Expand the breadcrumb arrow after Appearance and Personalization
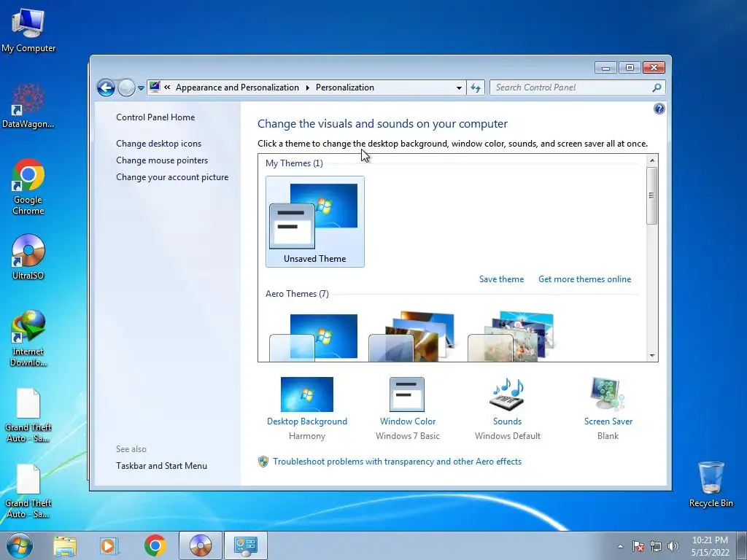Image resolution: width=747 pixels, height=560 pixels. [307, 87]
